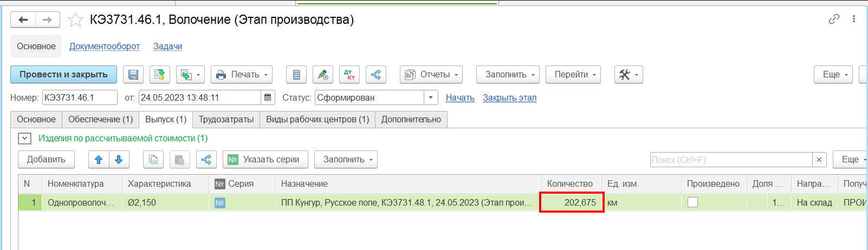The image size is (868, 250).
Task: Clear search with the × button
Action: (x=819, y=160)
